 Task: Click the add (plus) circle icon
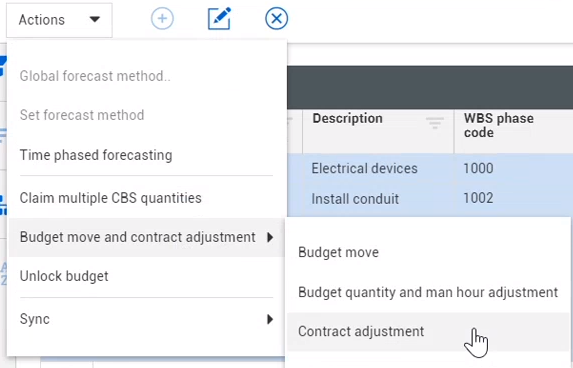[x=162, y=18]
